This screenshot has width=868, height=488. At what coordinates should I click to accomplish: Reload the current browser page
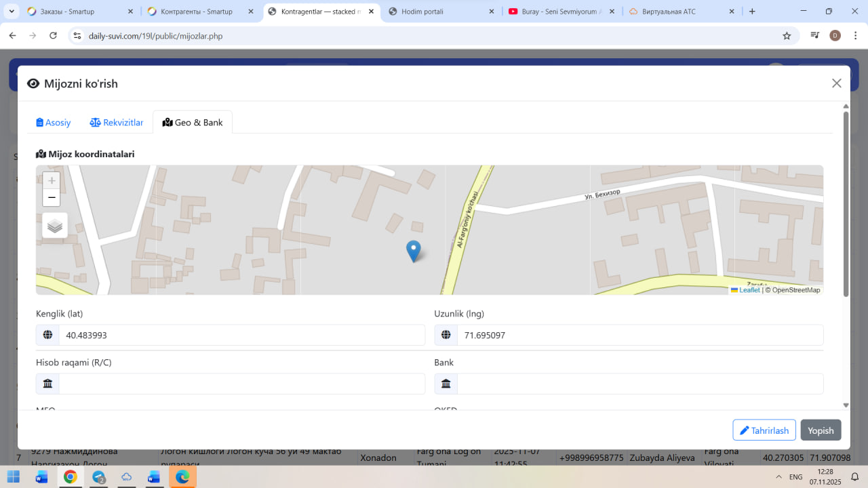click(x=54, y=36)
